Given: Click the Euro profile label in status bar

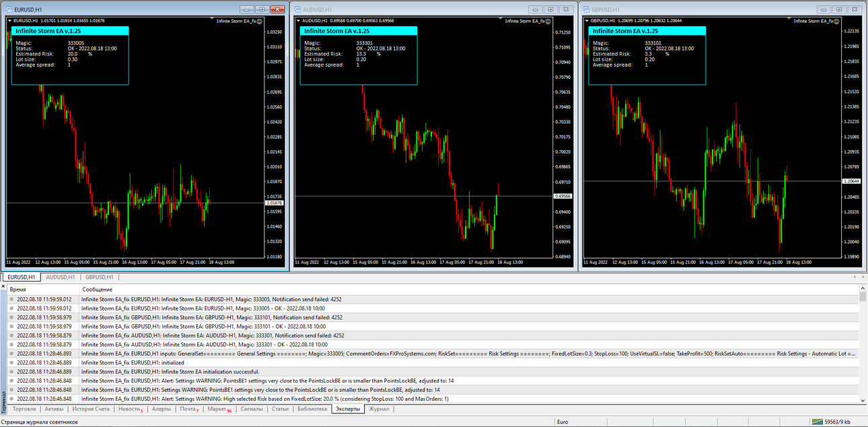Looking at the screenshot, I should pyautogui.click(x=564, y=422).
